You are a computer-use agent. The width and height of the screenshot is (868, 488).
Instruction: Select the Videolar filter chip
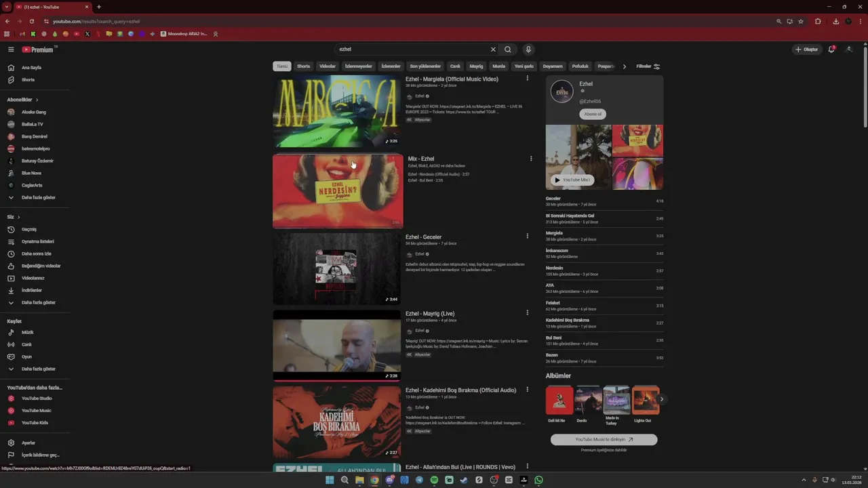(328, 66)
